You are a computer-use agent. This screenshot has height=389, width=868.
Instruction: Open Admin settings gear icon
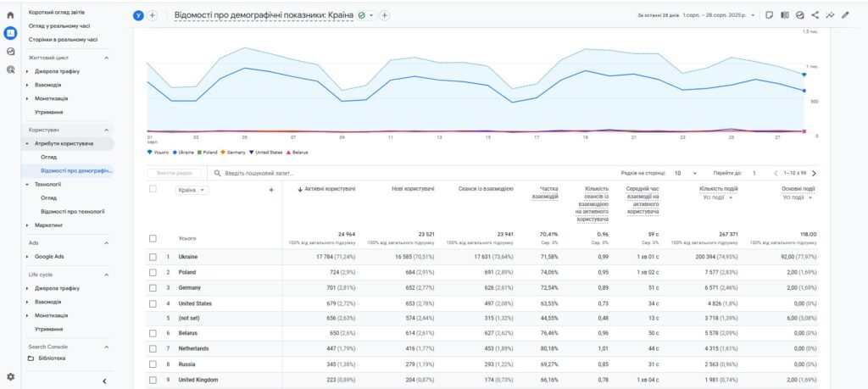coord(10,375)
